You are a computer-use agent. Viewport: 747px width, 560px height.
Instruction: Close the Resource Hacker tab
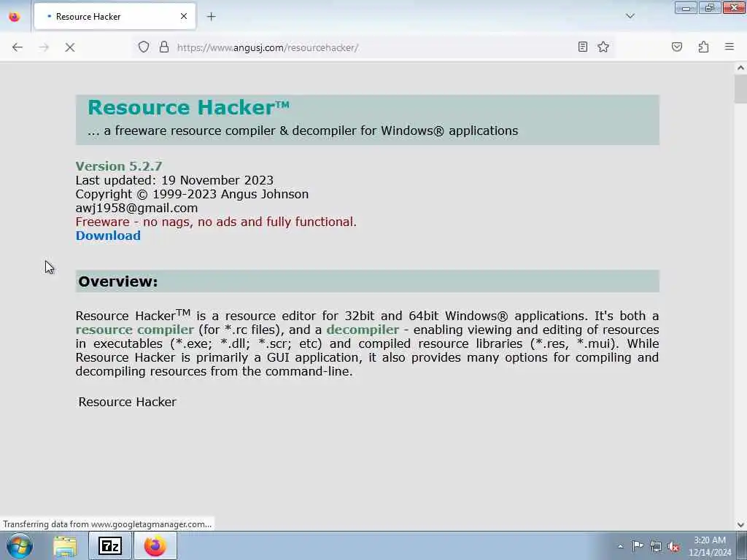point(184,16)
